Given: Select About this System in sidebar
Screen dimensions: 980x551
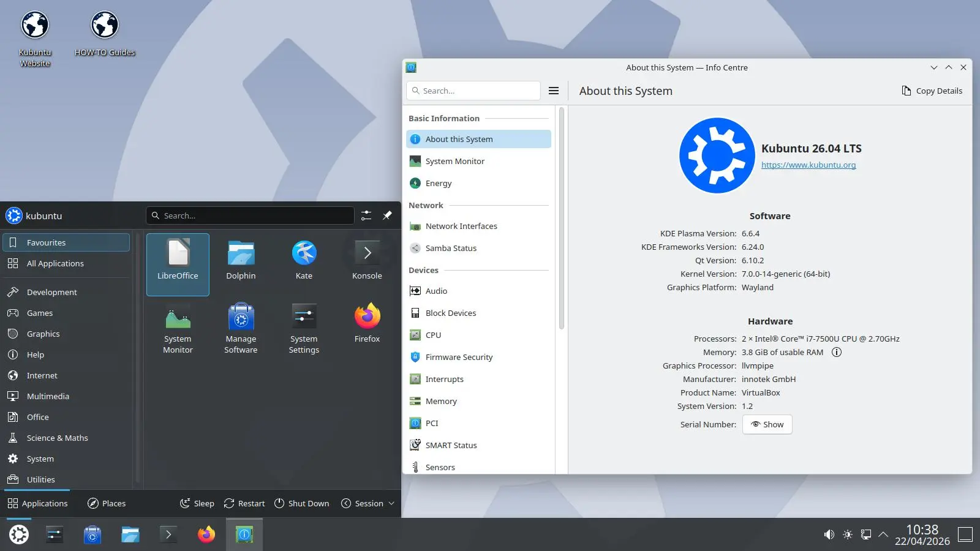Looking at the screenshot, I should (478, 139).
